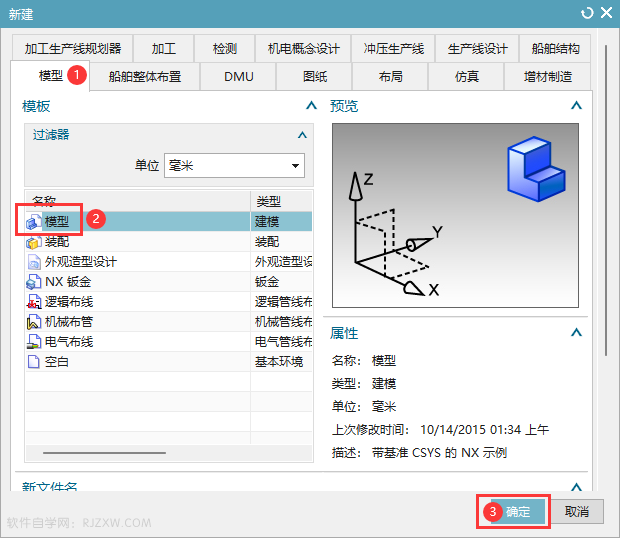Select the NX 钣金 row name
The image size is (620, 538).
pyautogui.click(x=68, y=282)
